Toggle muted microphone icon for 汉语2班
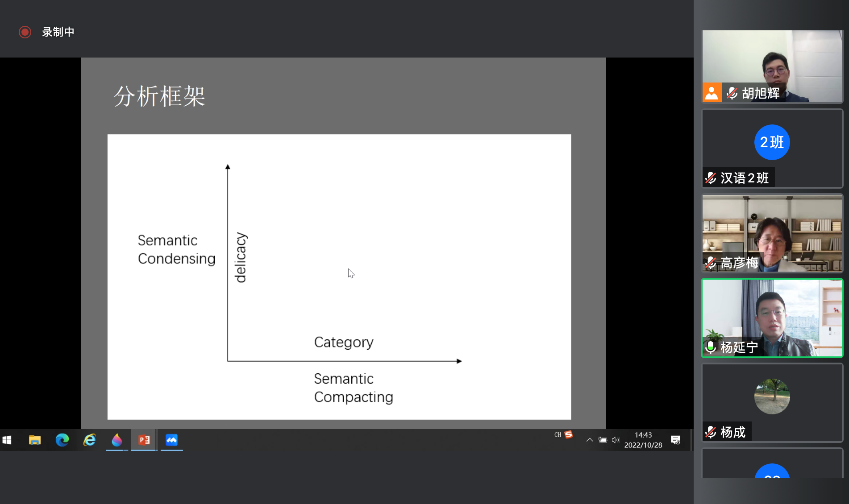The height and width of the screenshot is (504, 849). [711, 178]
